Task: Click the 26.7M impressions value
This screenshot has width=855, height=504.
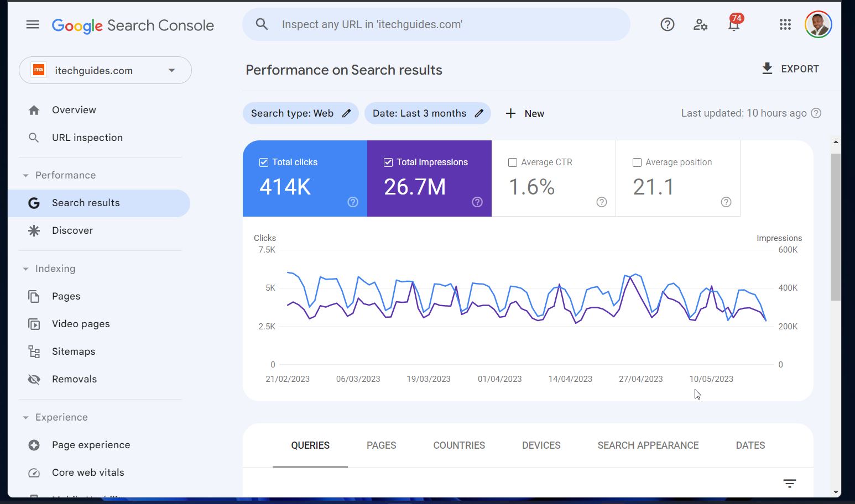Action: tap(415, 187)
